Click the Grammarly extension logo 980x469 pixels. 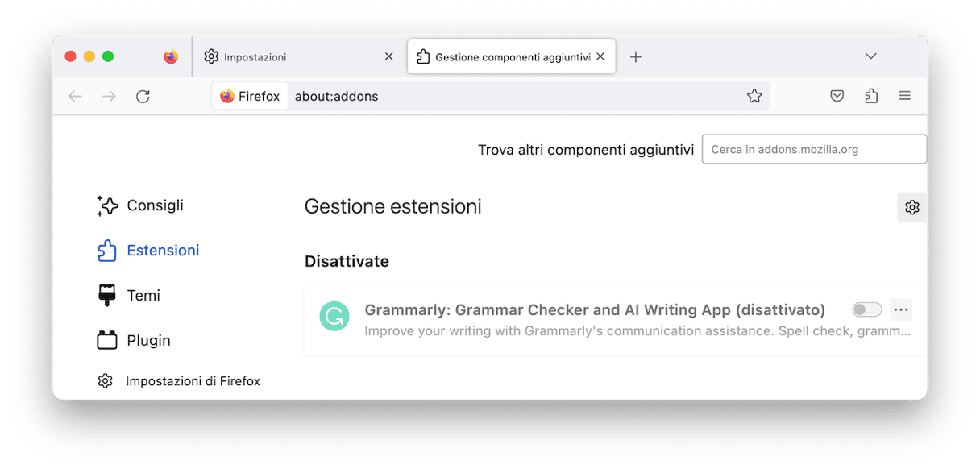[334, 316]
